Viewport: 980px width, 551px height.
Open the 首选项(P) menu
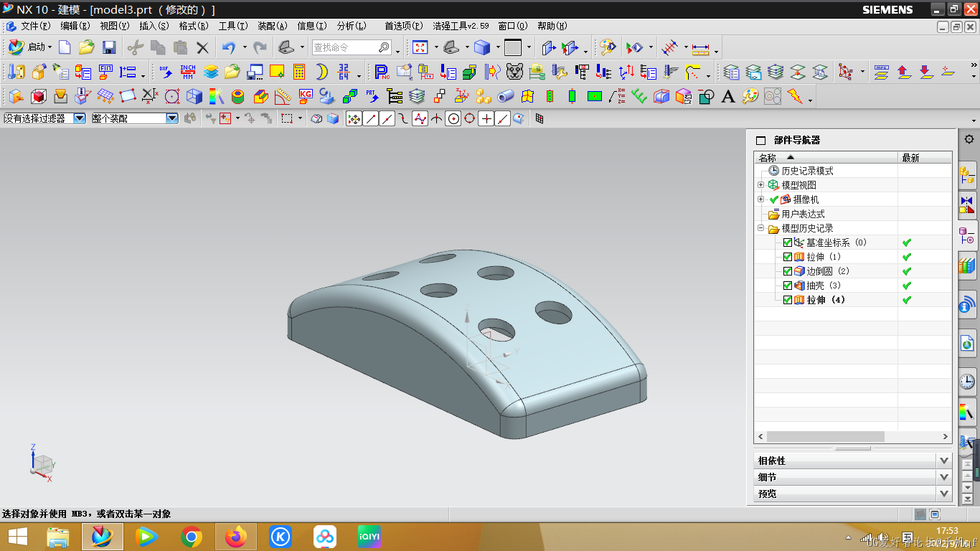pyautogui.click(x=403, y=26)
